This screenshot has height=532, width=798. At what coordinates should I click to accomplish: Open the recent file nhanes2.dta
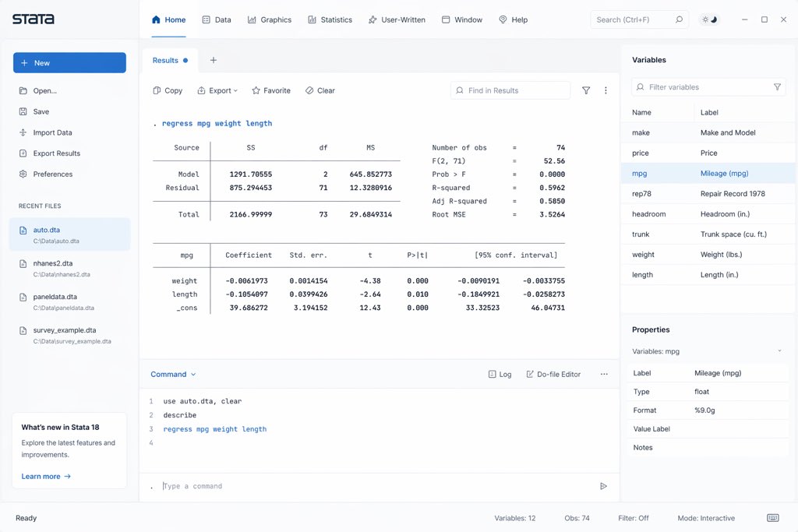pos(69,268)
